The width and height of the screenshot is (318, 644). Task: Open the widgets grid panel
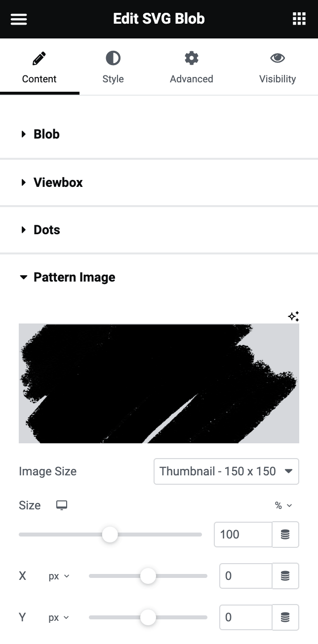(x=299, y=19)
